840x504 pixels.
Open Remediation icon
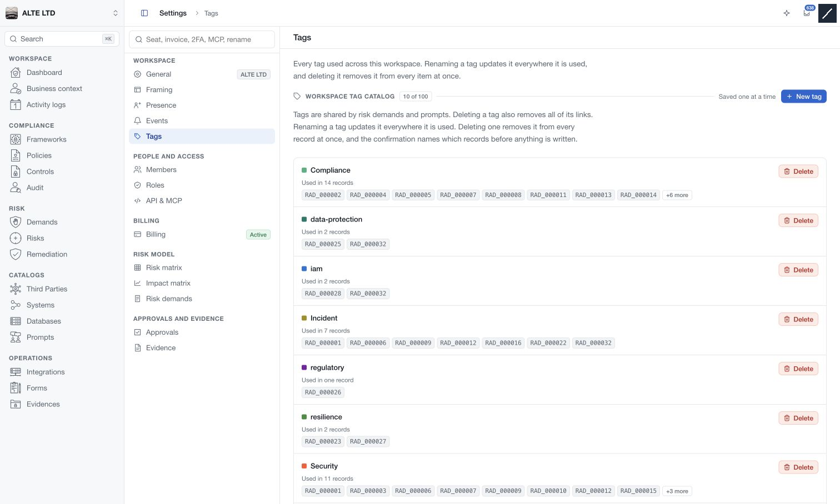16,255
